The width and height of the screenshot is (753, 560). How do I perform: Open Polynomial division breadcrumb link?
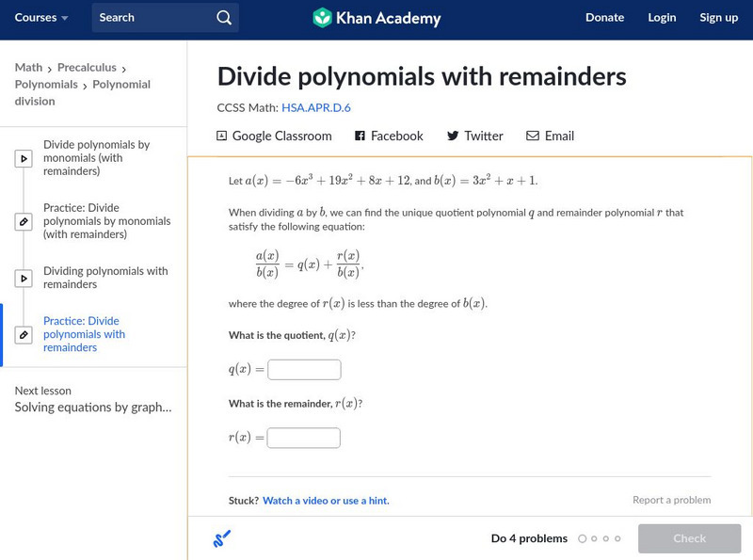[121, 85]
